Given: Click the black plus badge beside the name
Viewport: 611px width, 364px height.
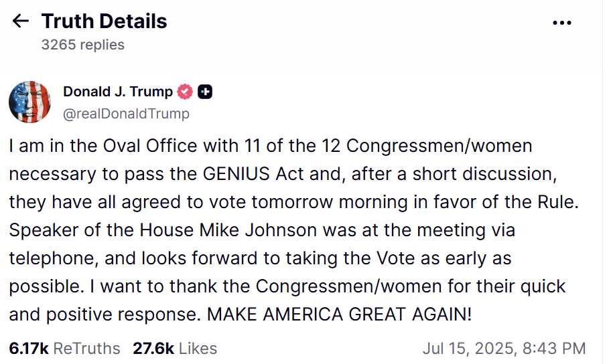Looking at the screenshot, I should (x=205, y=92).
